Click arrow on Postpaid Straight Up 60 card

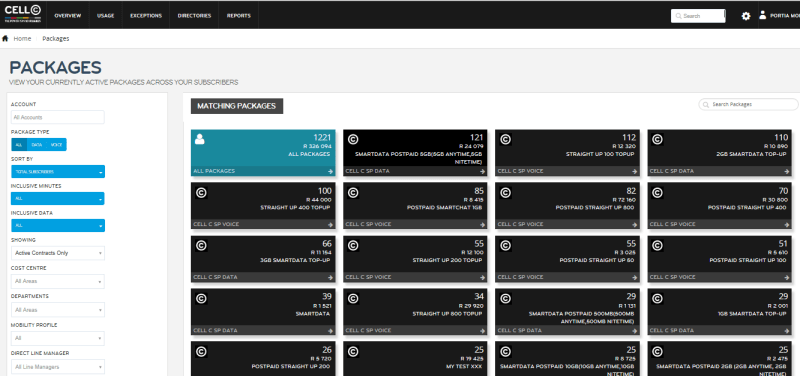point(635,278)
